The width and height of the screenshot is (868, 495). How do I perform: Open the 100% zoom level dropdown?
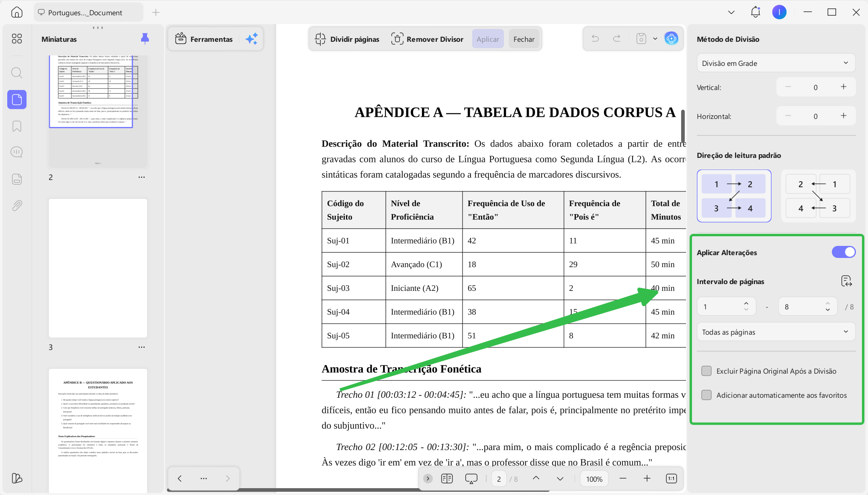pyautogui.click(x=594, y=479)
